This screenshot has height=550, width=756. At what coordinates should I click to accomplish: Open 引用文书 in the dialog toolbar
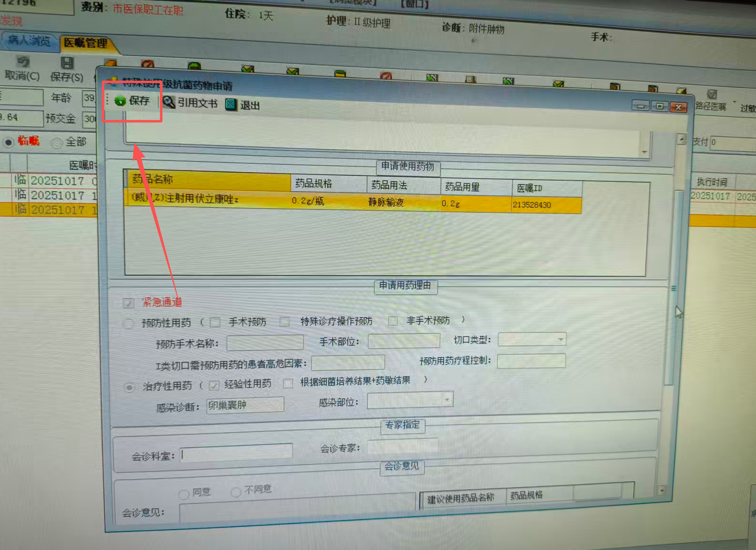(190, 102)
